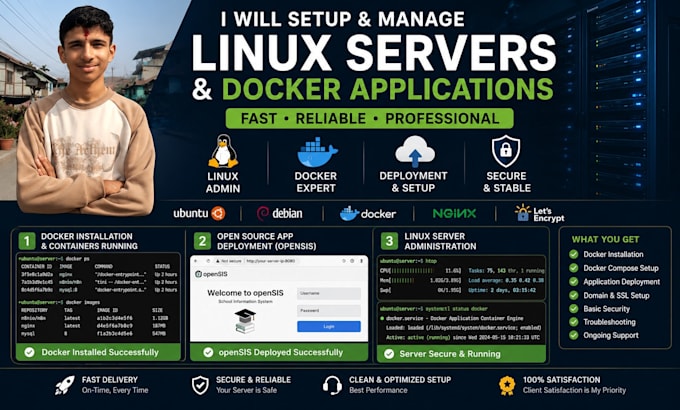Click the green number 2 badge for Open Source App

pyautogui.click(x=202, y=241)
